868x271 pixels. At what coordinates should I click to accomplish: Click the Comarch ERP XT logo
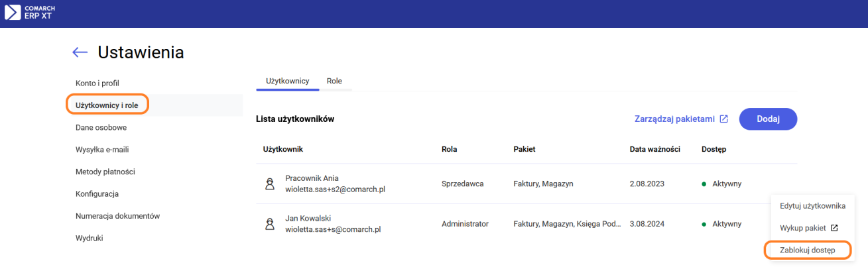(30, 13)
